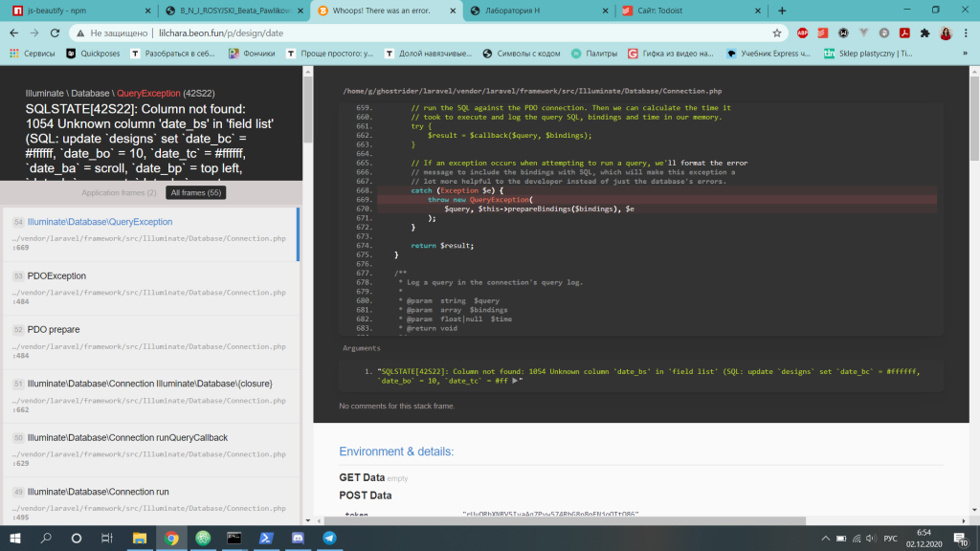The width and height of the screenshot is (980, 551).
Task: Open the Chrome three-dot menu
Action: [967, 33]
